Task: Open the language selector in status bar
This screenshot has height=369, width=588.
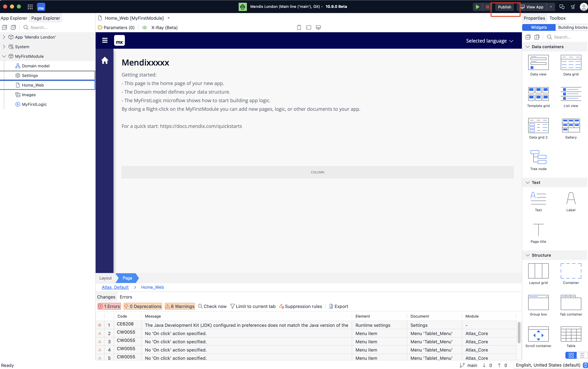Action: 551,365
